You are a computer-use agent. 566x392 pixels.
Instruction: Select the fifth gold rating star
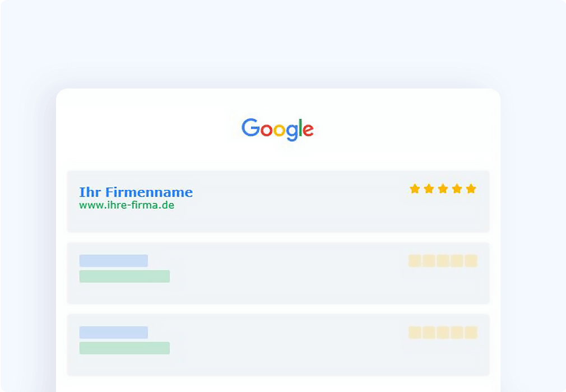471,189
